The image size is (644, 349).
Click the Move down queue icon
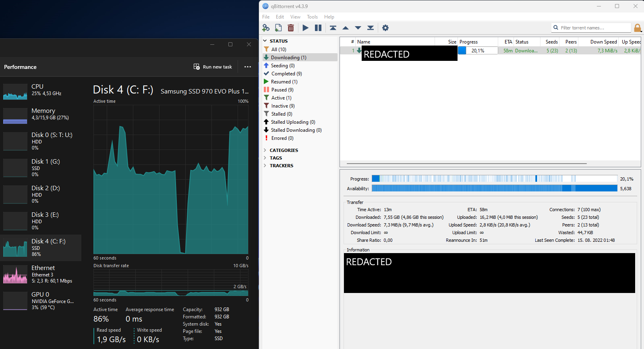coord(358,28)
